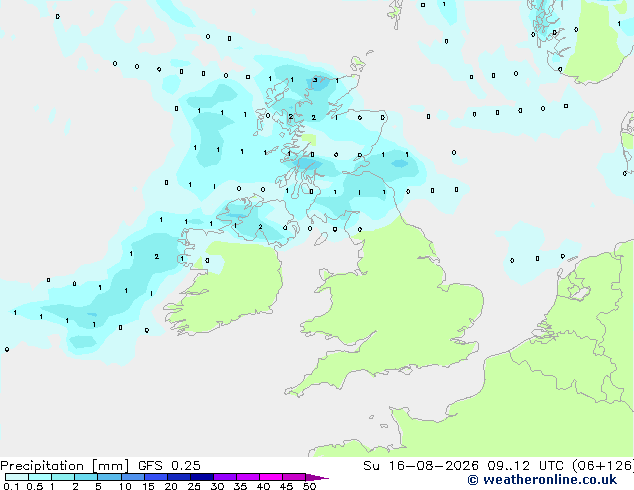Click the "3" precipitation value over northern Scotland

pyautogui.click(x=315, y=80)
